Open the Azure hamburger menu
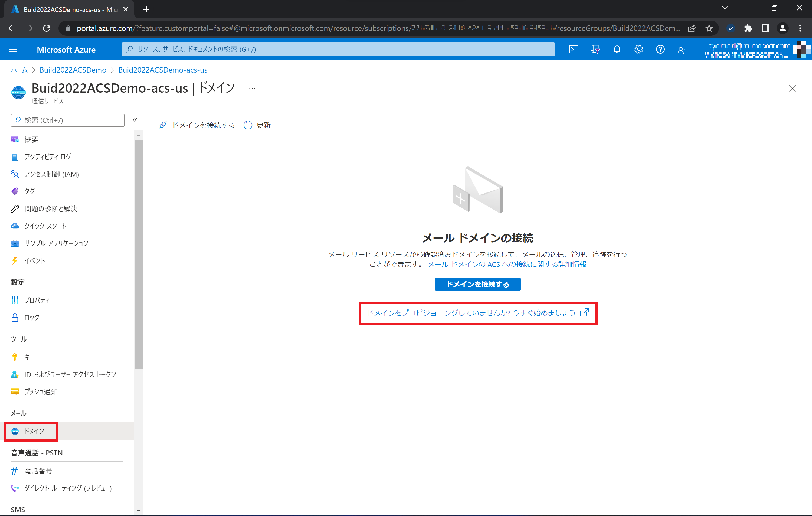Image resolution: width=812 pixels, height=516 pixels. pos(13,49)
